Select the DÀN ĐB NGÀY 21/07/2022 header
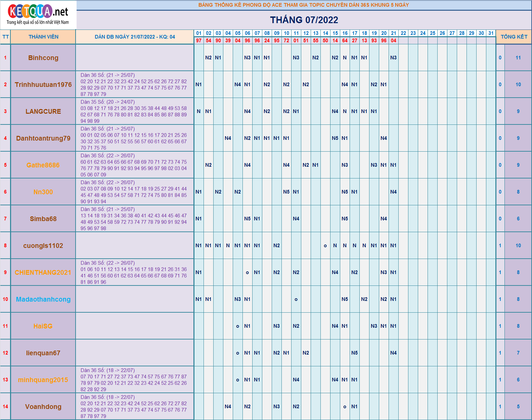The image size is (532, 420). click(x=135, y=37)
